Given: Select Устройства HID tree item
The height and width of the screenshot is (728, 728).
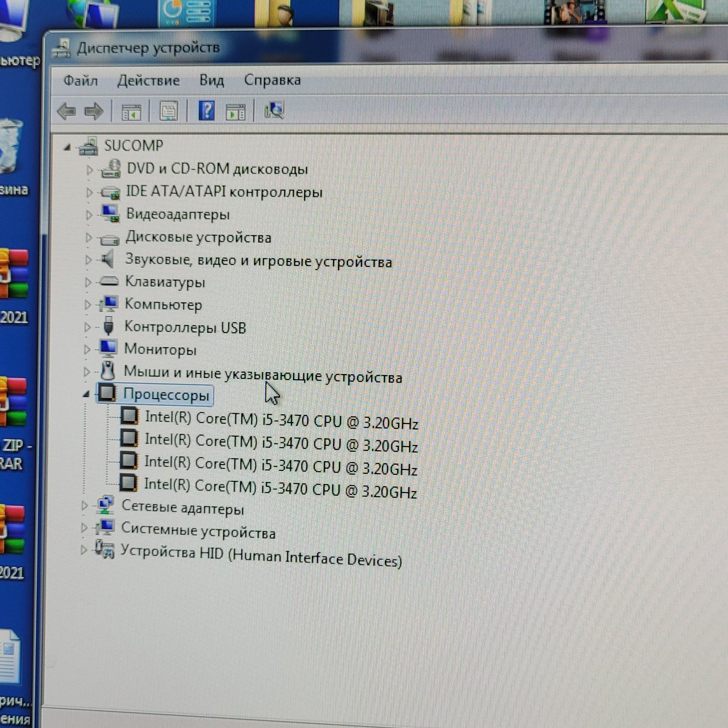Looking at the screenshot, I should [x=261, y=555].
